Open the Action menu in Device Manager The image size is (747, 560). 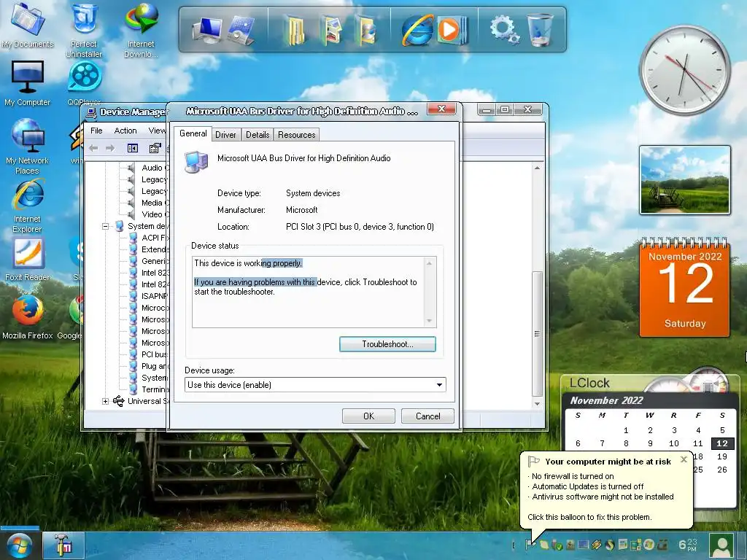pos(125,131)
